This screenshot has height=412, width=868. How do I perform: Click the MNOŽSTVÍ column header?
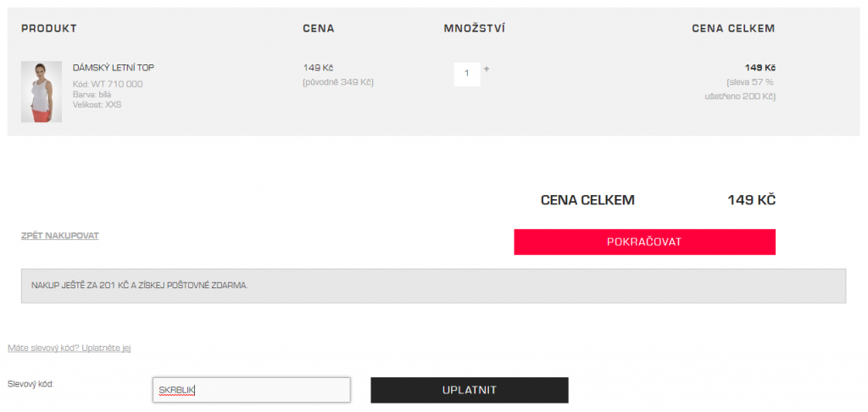[475, 29]
